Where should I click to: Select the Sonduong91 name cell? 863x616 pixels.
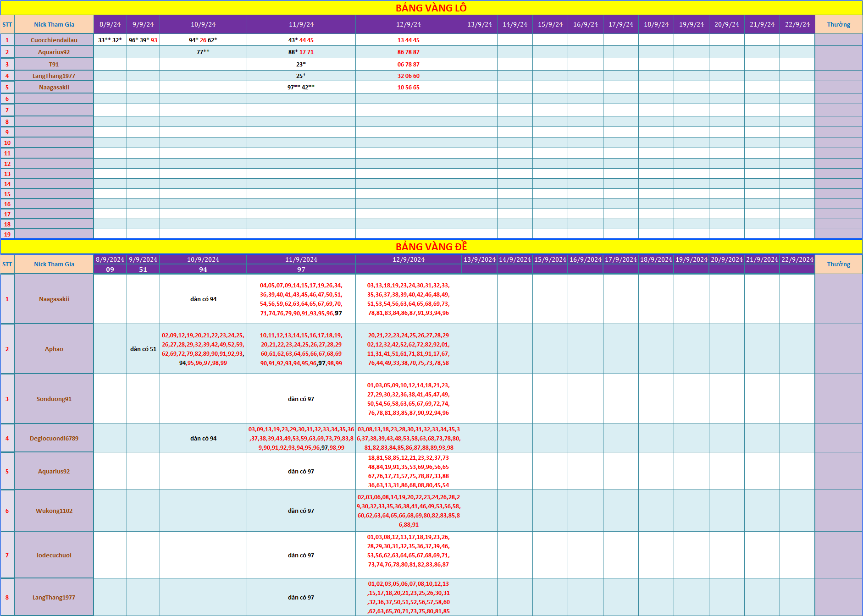click(x=54, y=399)
